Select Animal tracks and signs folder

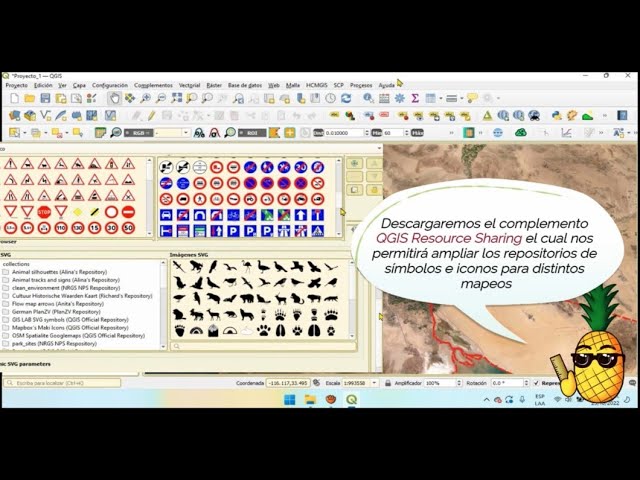pyautogui.click(x=65, y=280)
